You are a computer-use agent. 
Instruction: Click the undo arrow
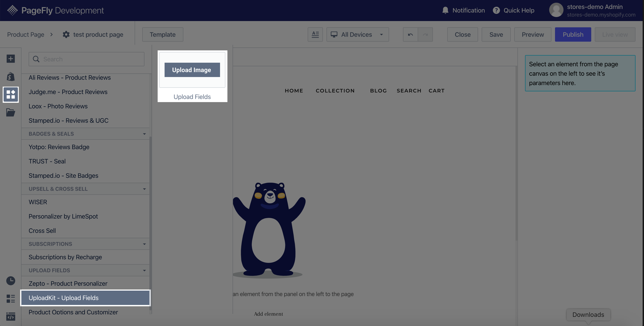click(410, 34)
